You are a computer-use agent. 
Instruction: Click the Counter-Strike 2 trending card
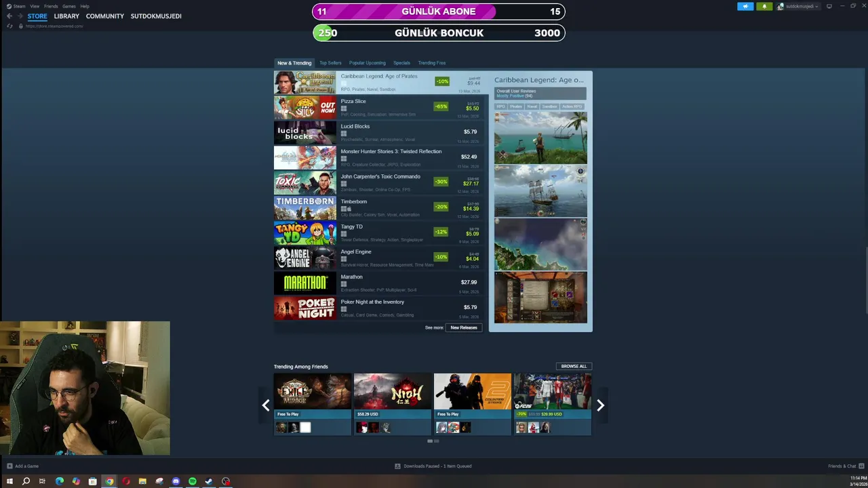[473, 404]
